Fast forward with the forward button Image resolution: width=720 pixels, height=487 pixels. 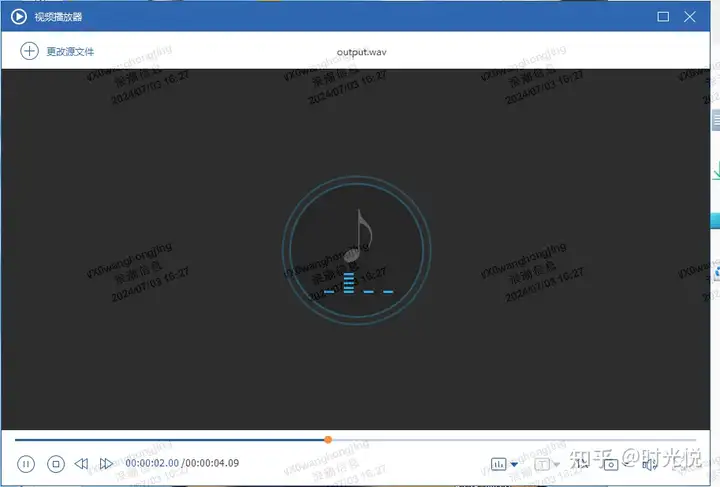[x=106, y=464]
